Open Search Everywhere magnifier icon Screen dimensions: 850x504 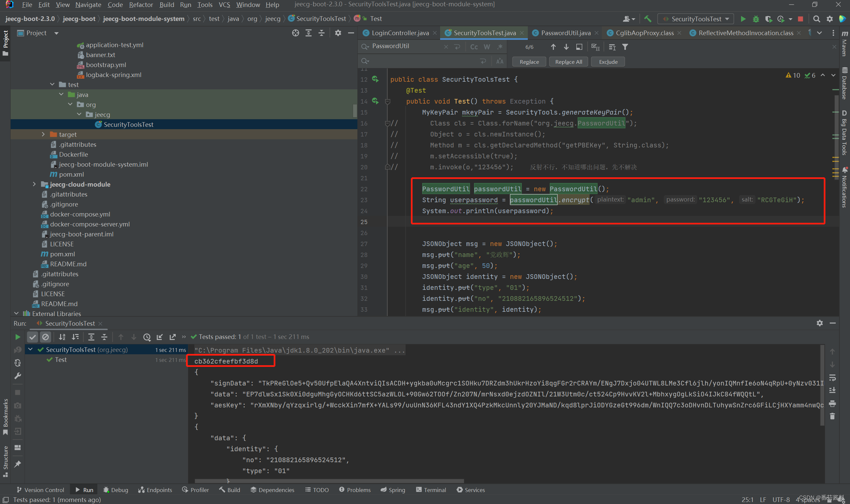click(816, 19)
